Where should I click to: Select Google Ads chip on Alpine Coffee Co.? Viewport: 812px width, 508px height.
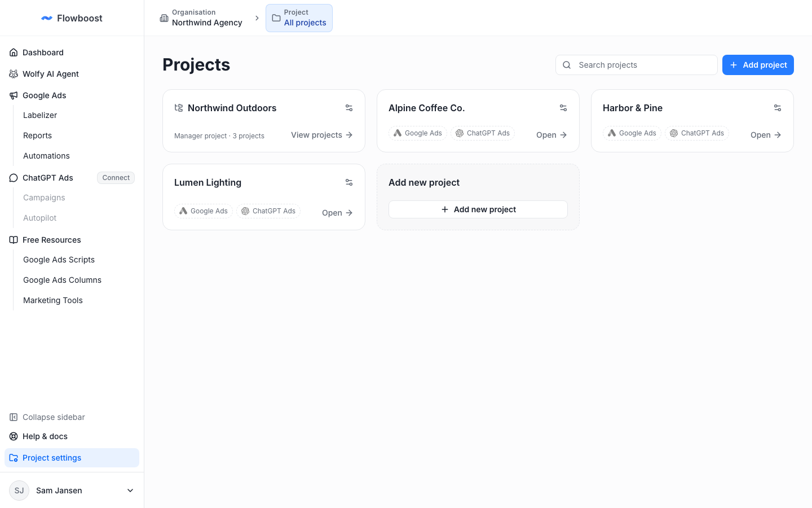pos(418,133)
